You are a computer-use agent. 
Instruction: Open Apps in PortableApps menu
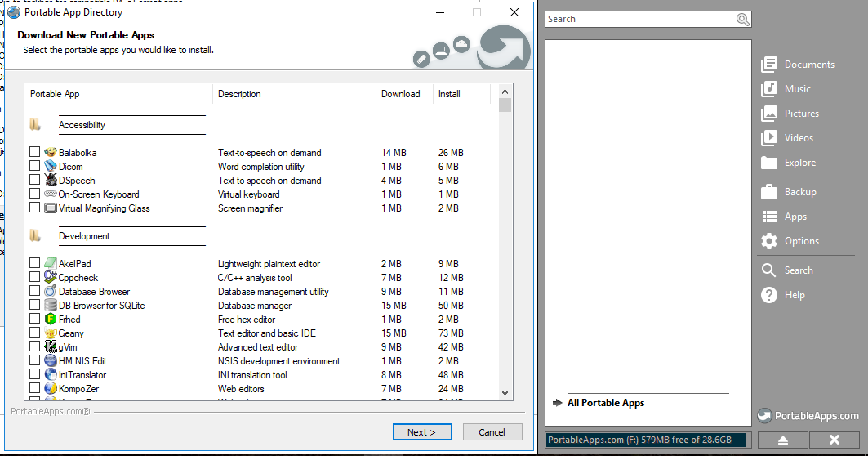click(x=784, y=216)
